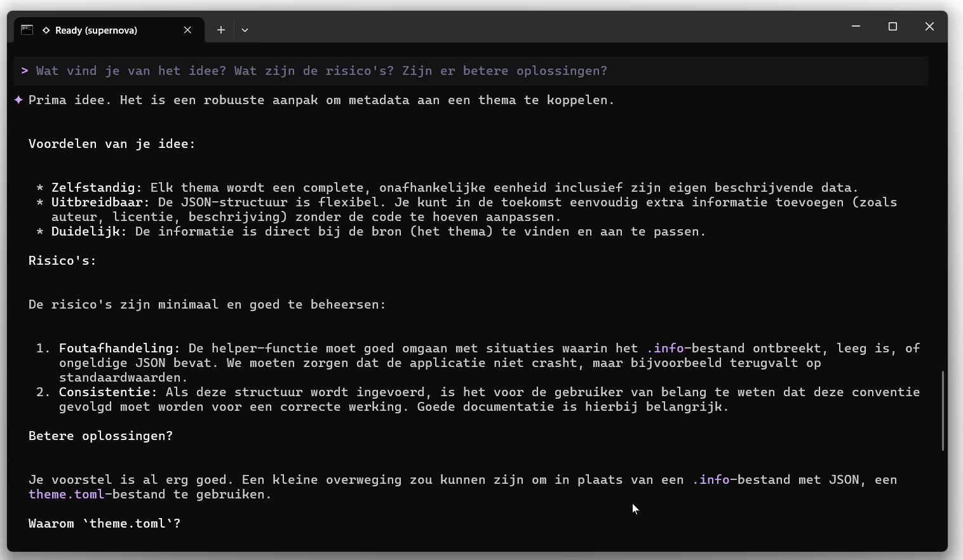
Task: Click the vertical scrollbar thumb
Action: coord(943,410)
